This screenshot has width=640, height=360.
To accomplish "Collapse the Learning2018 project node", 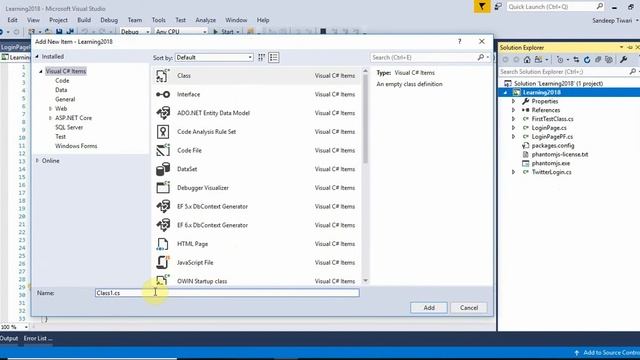I will tap(505, 93).
